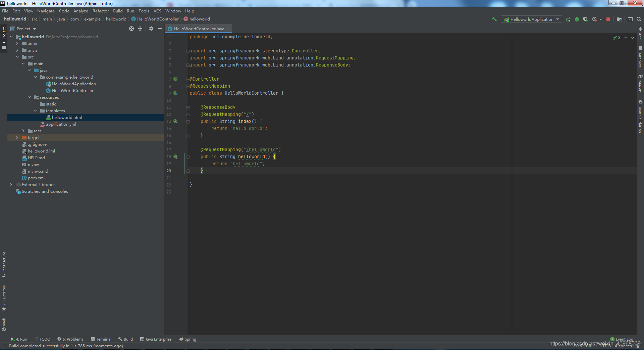Image resolution: width=644 pixels, height=350 pixels.
Task: Open the run configurations dropdown
Action: pos(558,19)
